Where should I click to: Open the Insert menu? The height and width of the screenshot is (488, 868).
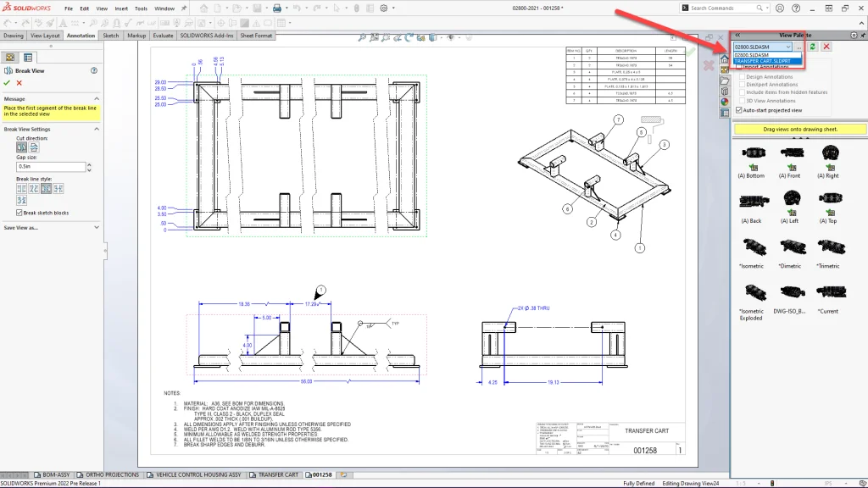click(121, 8)
